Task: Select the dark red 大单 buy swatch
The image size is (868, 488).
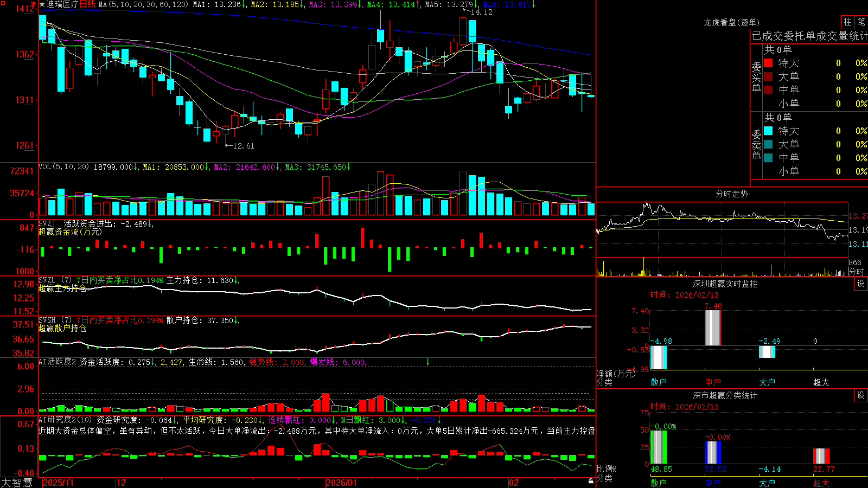Action: pos(768,76)
